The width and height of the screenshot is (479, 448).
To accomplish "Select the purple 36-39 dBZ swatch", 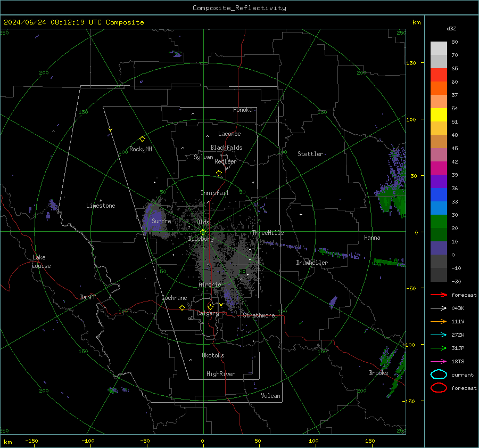I will click(x=439, y=182).
